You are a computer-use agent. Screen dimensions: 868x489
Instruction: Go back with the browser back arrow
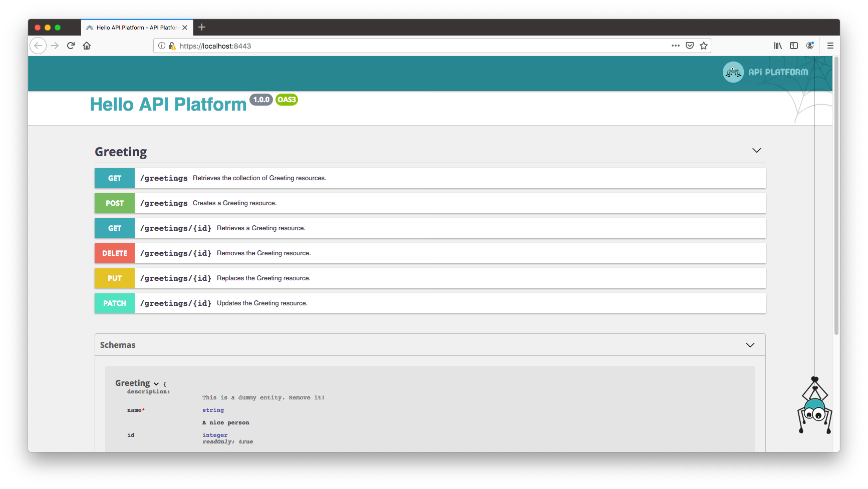[x=38, y=46]
